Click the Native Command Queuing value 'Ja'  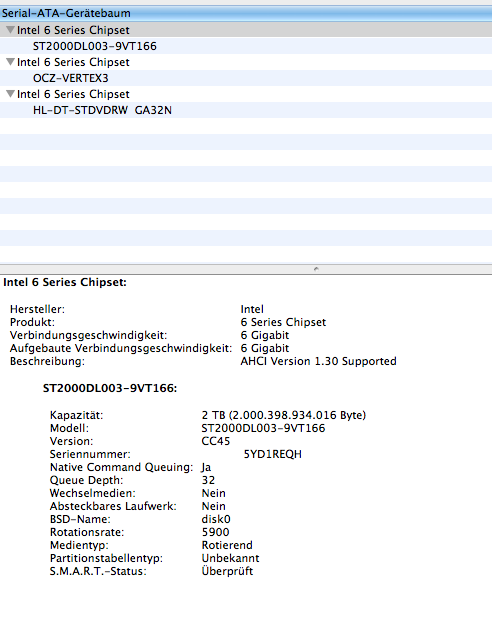(206, 467)
